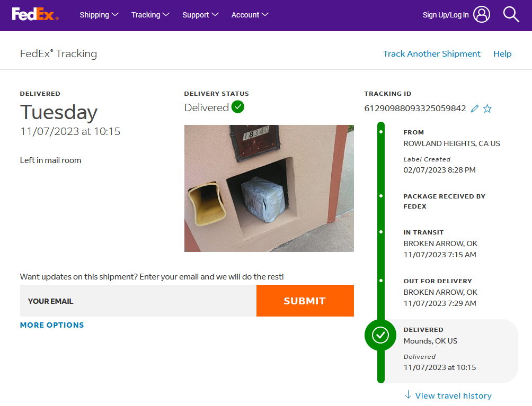The height and width of the screenshot is (406, 532).
Task: Expand the Shipping dropdown menu
Action: (x=99, y=15)
